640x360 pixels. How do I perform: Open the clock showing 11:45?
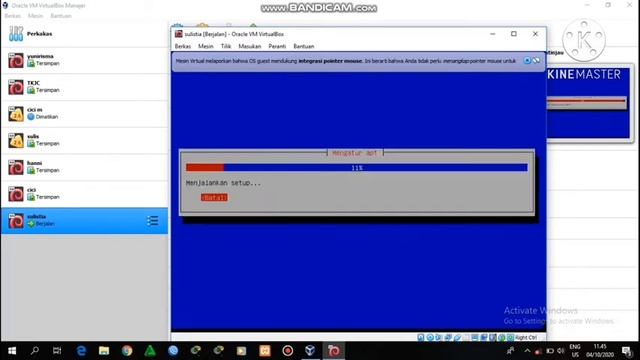(600, 351)
